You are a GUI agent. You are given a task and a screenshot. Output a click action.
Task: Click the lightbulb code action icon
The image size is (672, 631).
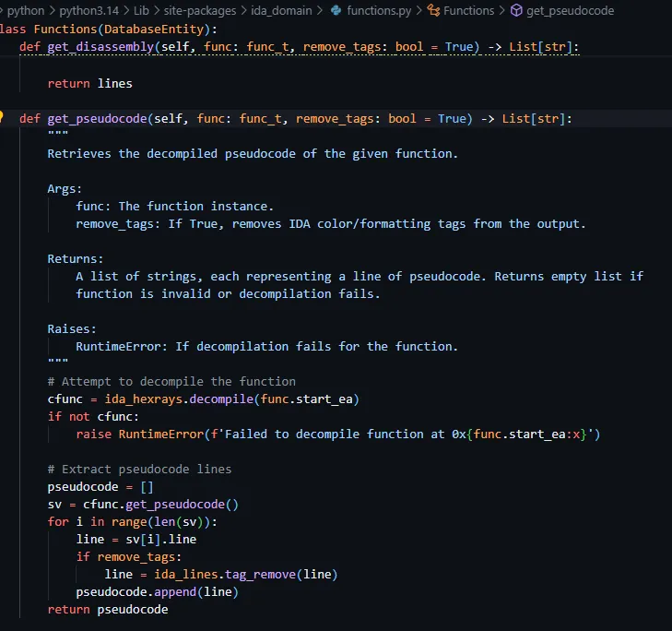pyautogui.click(x=3, y=118)
